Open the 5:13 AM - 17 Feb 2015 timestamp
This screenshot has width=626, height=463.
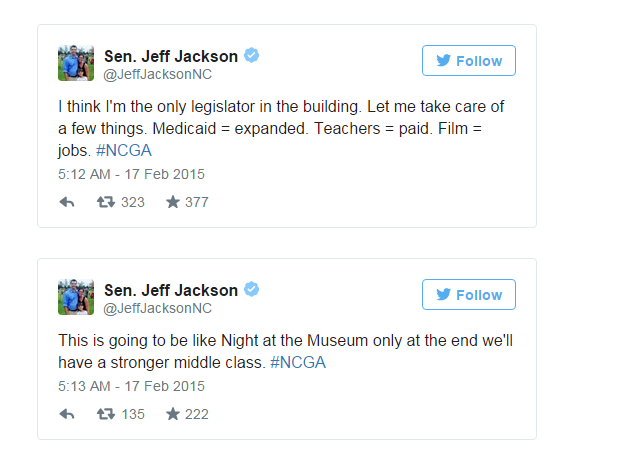(131, 386)
